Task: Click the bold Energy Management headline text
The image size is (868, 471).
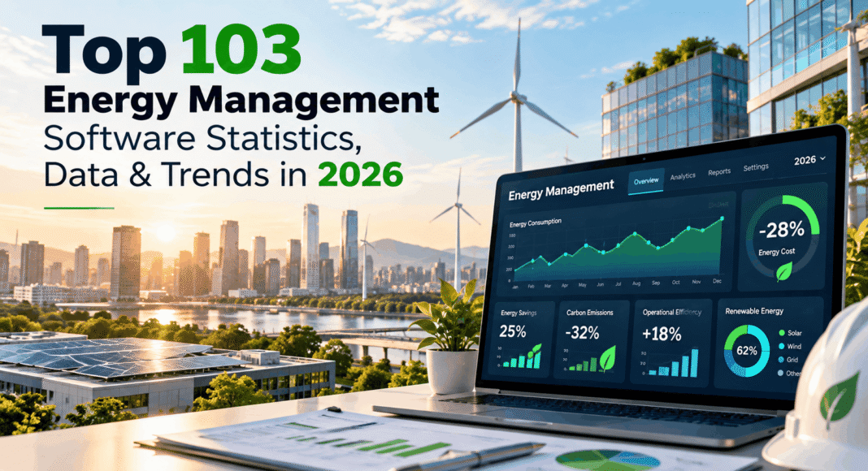Action: point(241,102)
